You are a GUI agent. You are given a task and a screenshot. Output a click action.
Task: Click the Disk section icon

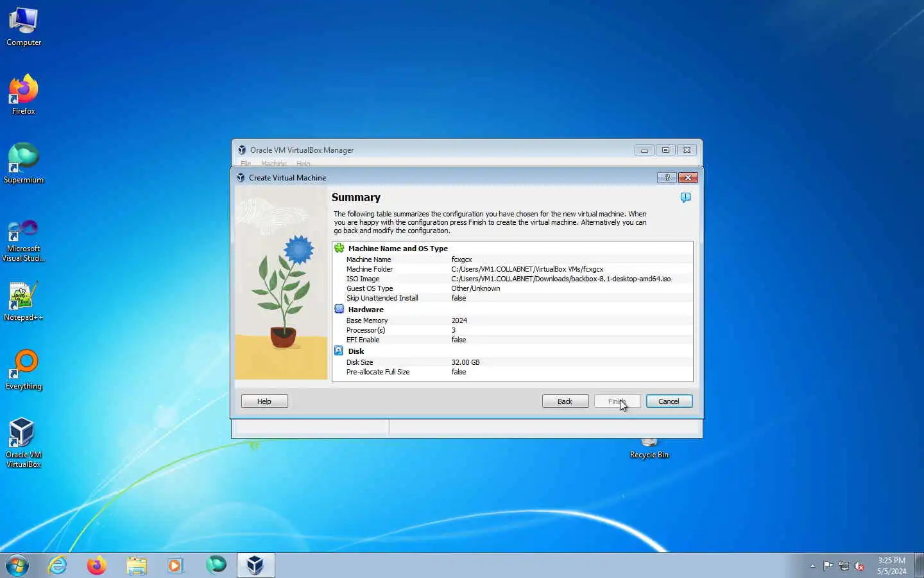(x=339, y=351)
